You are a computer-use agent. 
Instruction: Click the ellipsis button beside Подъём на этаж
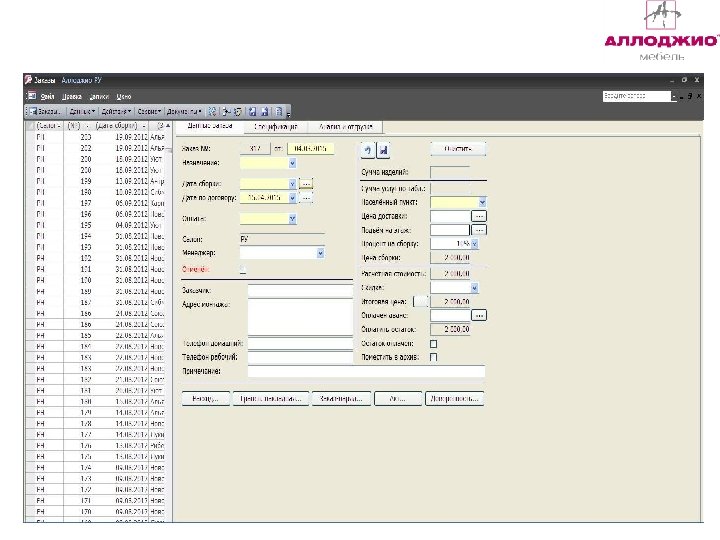[x=479, y=230]
